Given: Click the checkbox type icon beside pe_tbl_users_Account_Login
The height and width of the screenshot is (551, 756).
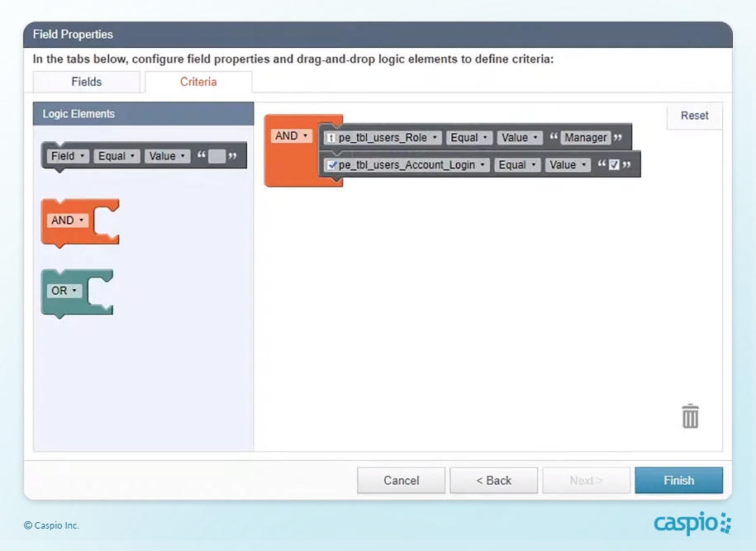Looking at the screenshot, I should (x=330, y=165).
